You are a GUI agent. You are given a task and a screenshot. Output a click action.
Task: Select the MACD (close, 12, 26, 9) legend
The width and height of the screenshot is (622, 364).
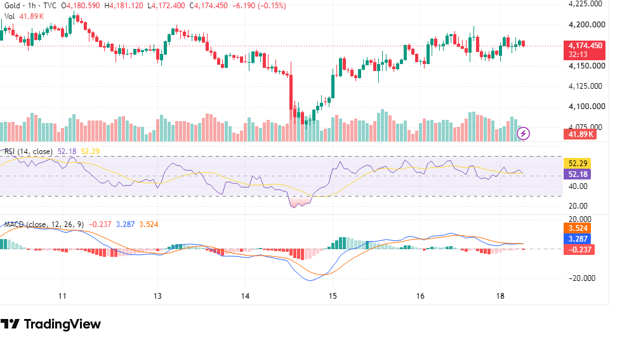(x=44, y=224)
